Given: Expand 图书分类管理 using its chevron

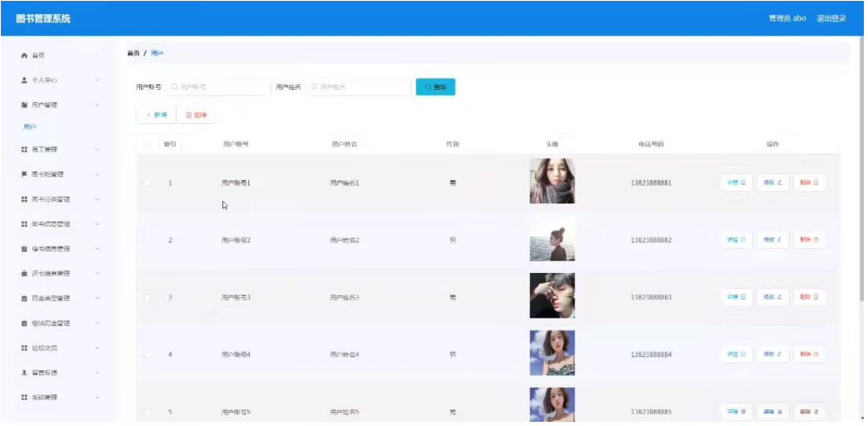Looking at the screenshot, I should [x=97, y=199].
